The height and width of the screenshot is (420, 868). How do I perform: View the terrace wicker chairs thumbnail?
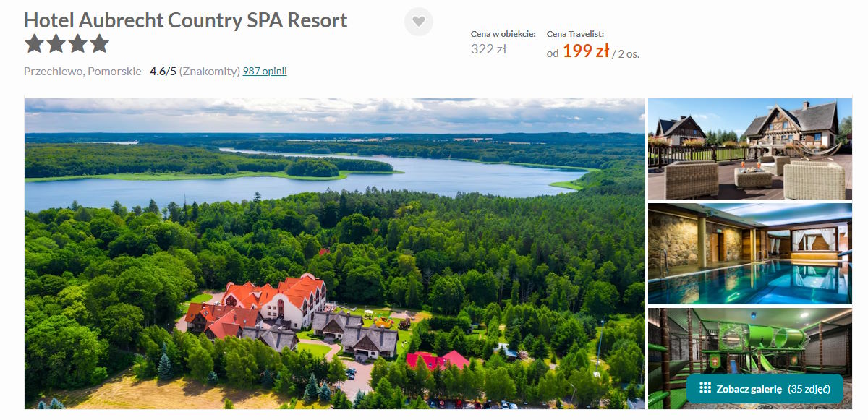pyautogui.click(x=750, y=149)
